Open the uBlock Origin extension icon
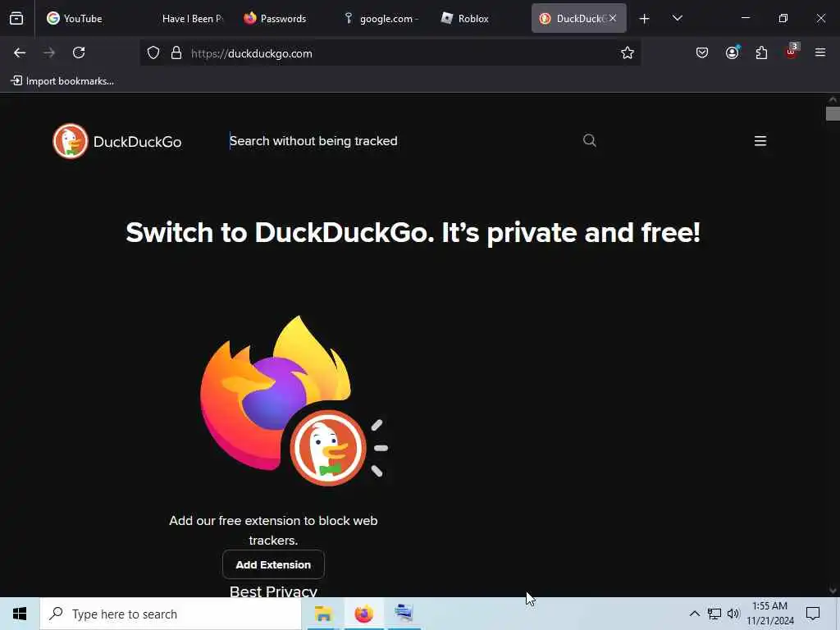This screenshot has width=840, height=630. coord(792,52)
